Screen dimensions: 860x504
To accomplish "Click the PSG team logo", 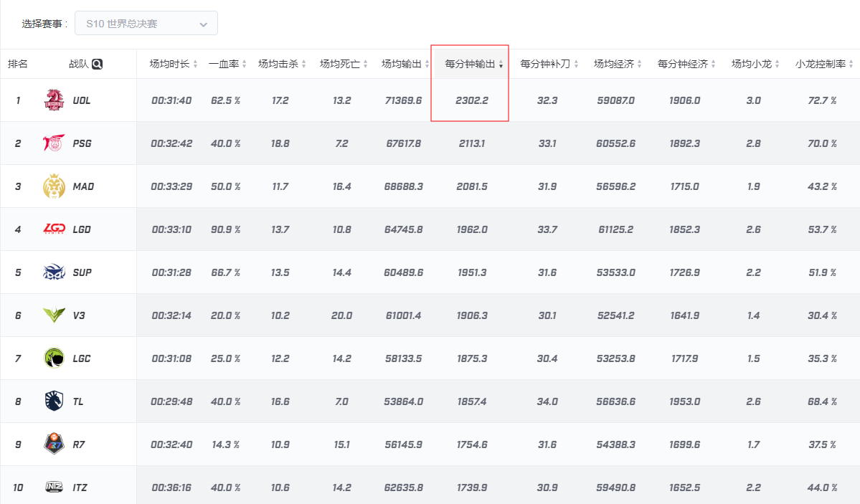I will pos(54,143).
